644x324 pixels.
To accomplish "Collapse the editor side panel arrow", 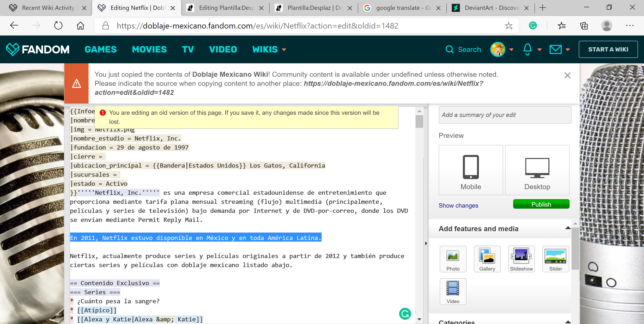I will click(426, 243).
